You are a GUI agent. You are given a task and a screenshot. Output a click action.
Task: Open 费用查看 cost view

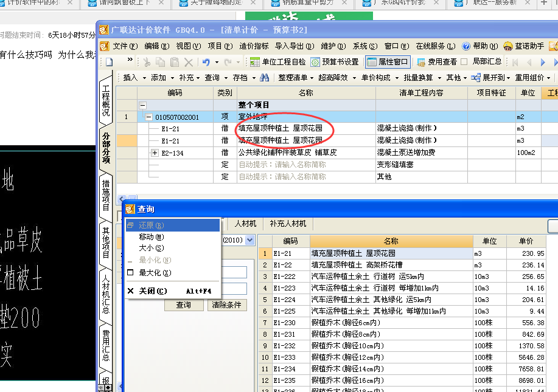coord(437,62)
